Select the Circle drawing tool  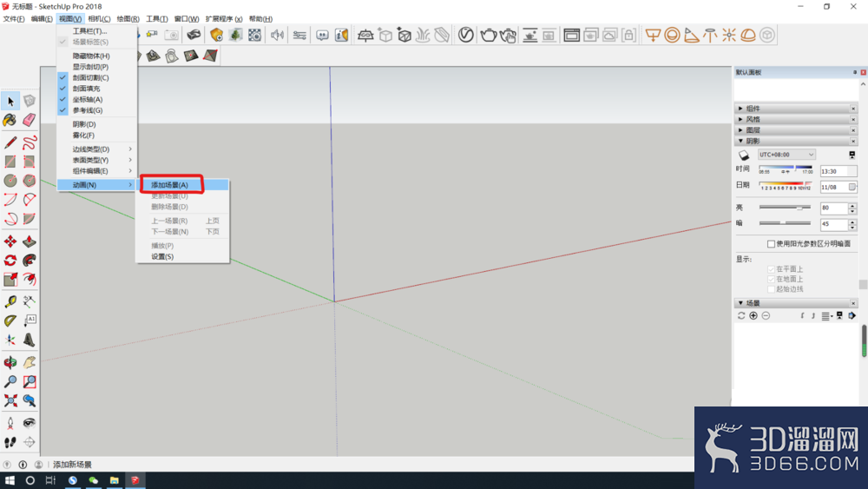tap(10, 180)
